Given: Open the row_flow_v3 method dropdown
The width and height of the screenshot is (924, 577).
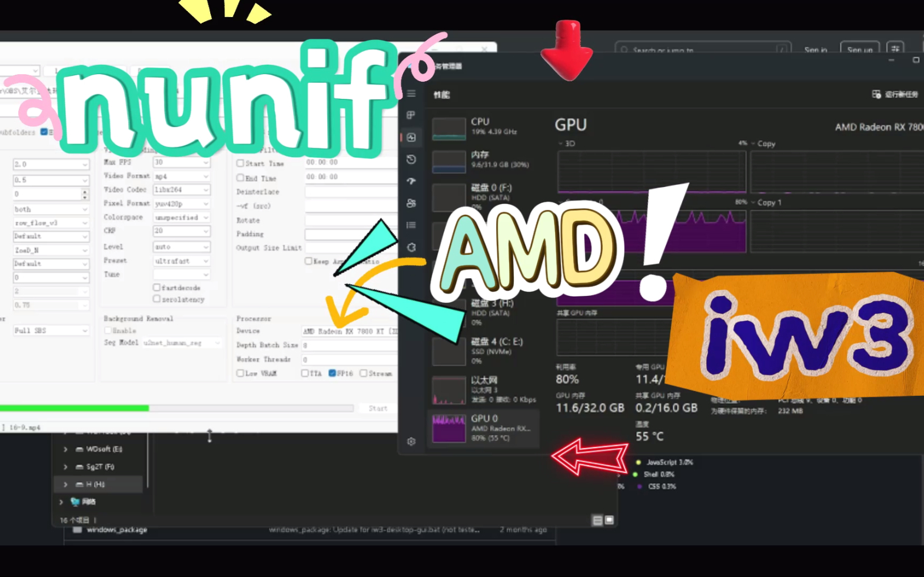Looking at the screenshot, I should [x=51, y=223].
